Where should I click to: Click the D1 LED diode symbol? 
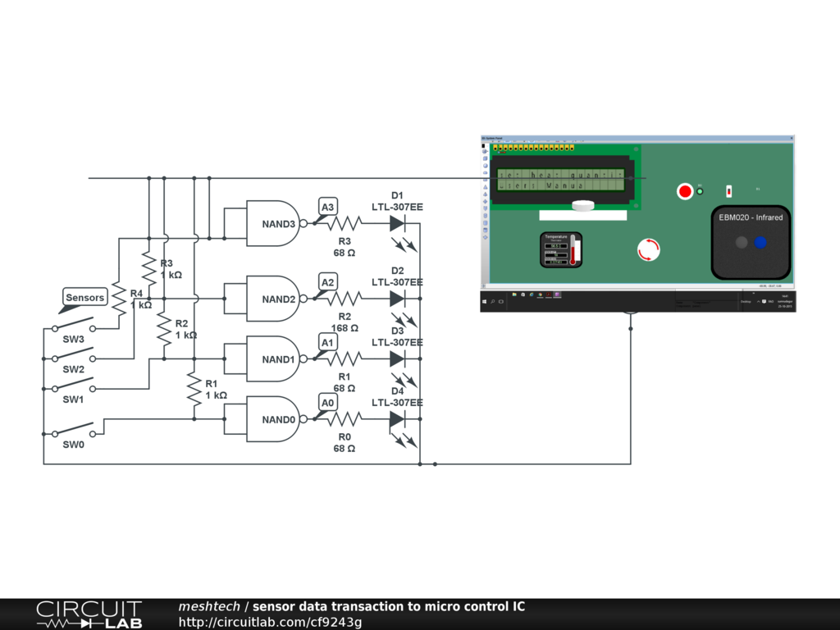pyautogui.click(x=398, y=223)
